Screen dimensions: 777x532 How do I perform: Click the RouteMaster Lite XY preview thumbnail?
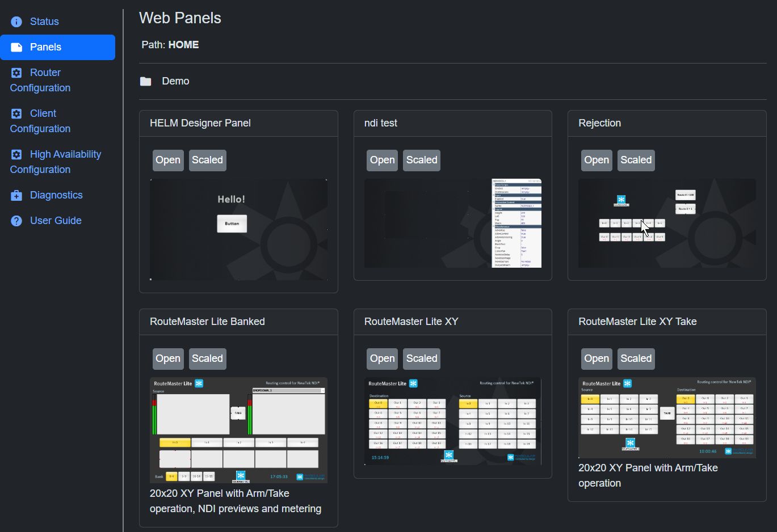453,421
